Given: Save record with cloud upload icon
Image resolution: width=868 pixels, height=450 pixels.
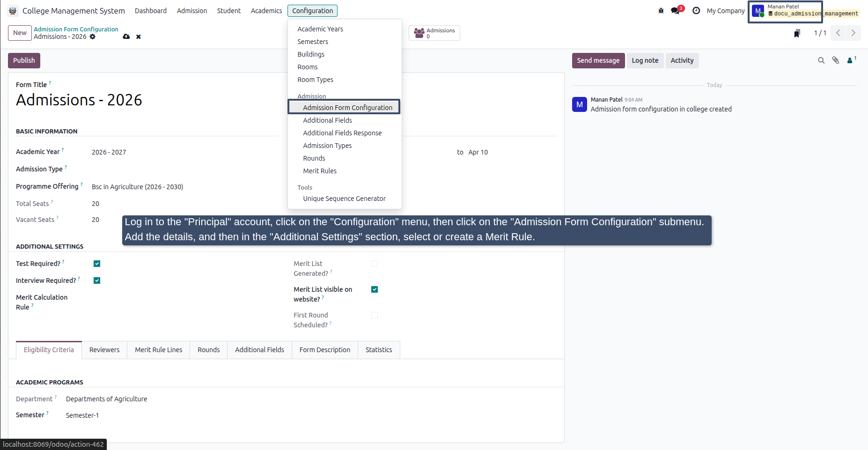Looking at the screenshot, I should pos(126,37).
